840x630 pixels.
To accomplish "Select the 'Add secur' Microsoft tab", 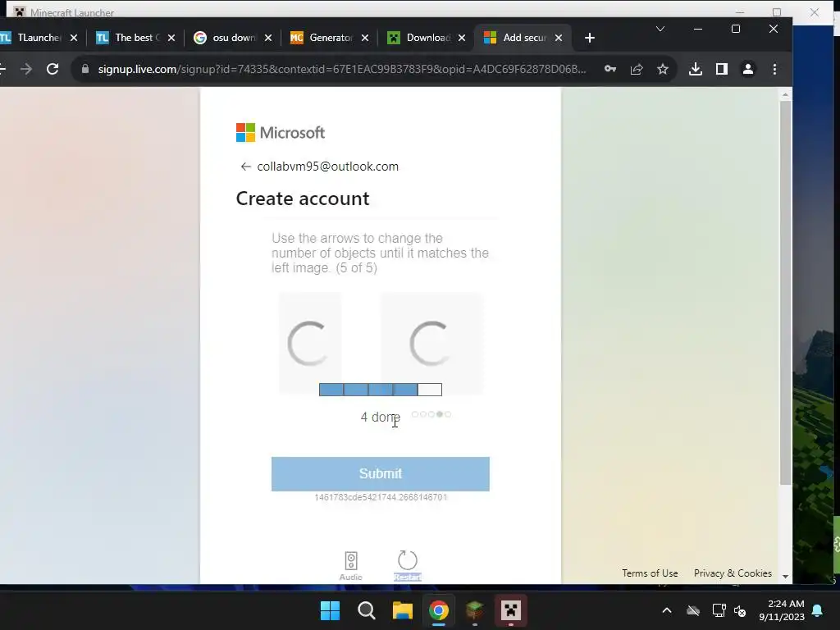I will [x=523, y=38].
